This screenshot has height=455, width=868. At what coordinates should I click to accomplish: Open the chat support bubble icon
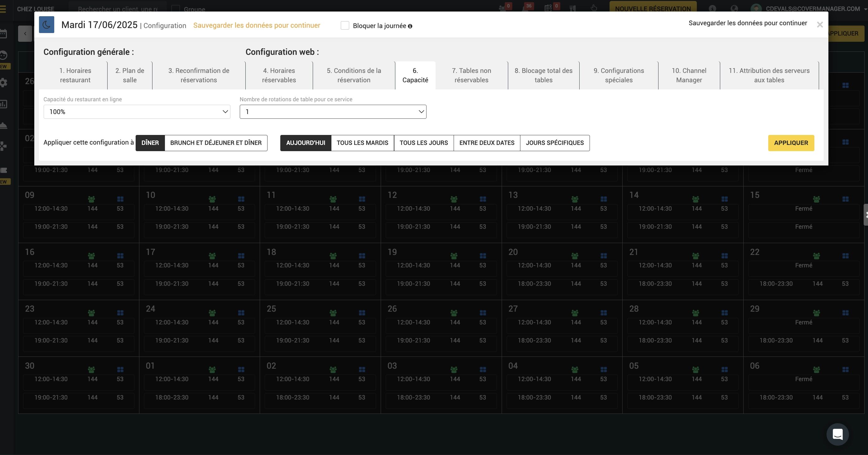[837, 434]
